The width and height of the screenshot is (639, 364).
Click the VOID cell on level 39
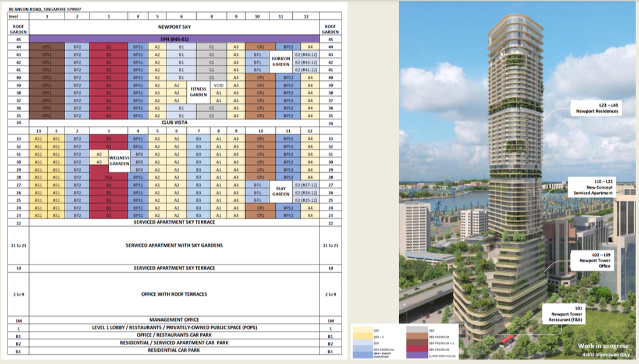coord(218,85)
